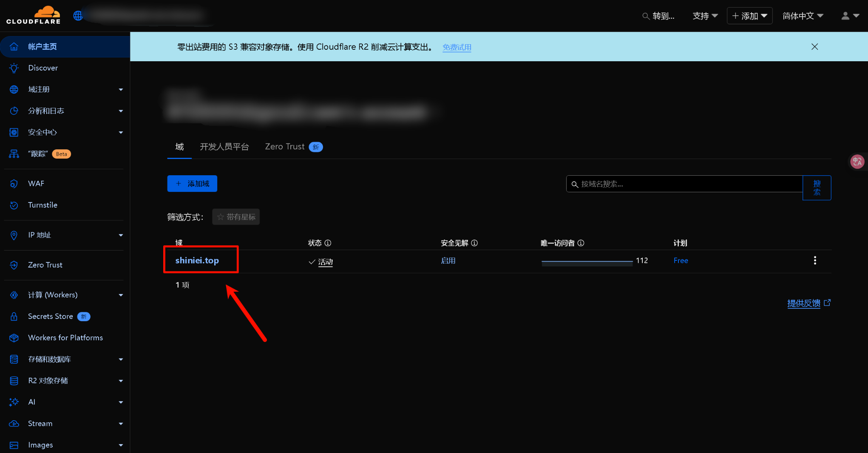This screenshot has height=453, width=868.
Task: Expand the AI sidebar section
Action: point(121,402)
